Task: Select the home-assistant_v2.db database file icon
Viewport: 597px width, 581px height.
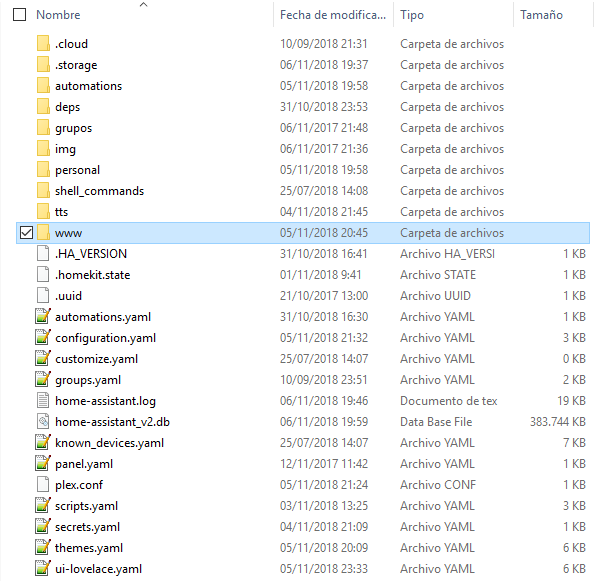Action: click(x=43, y=421)
